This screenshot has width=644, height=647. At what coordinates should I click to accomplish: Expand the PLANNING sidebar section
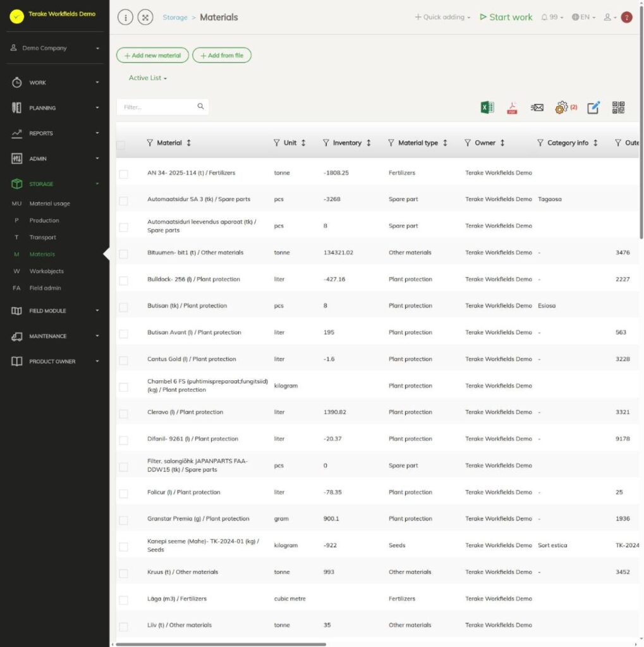coord(55,107)
